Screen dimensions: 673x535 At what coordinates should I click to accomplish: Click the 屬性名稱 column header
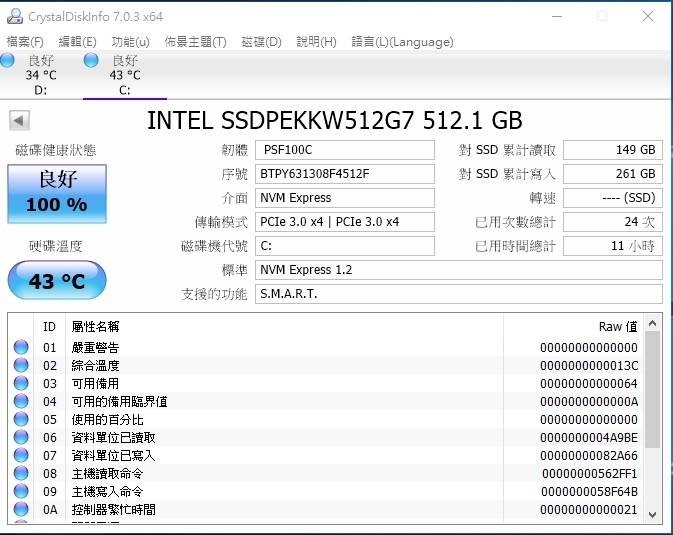[284, 326]
